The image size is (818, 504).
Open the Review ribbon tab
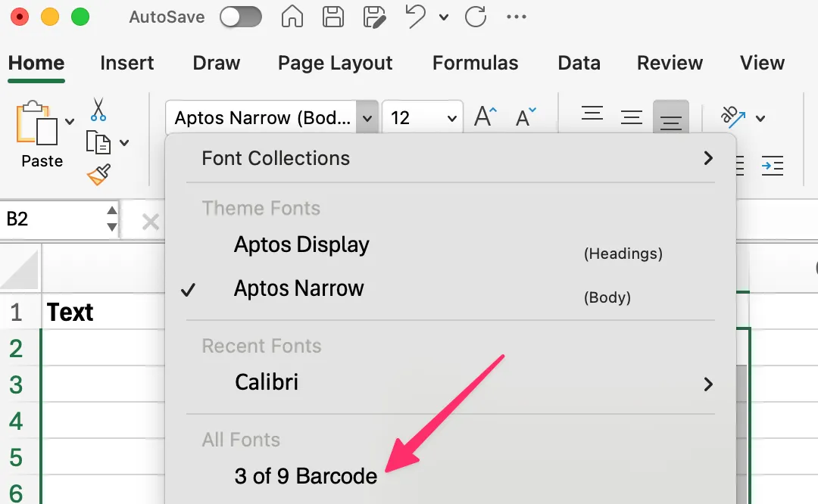click(x=669, y=64)
